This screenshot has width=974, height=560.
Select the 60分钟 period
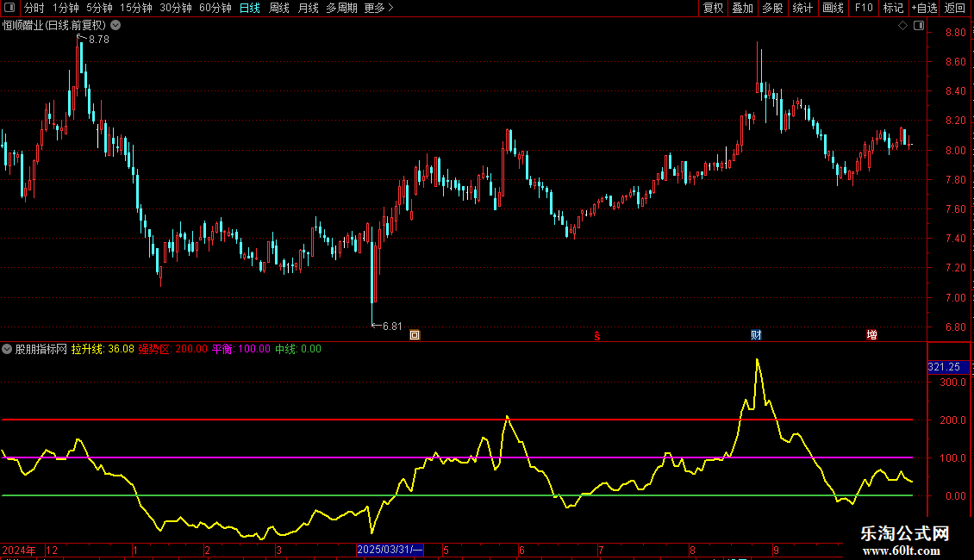coord(215,8)
